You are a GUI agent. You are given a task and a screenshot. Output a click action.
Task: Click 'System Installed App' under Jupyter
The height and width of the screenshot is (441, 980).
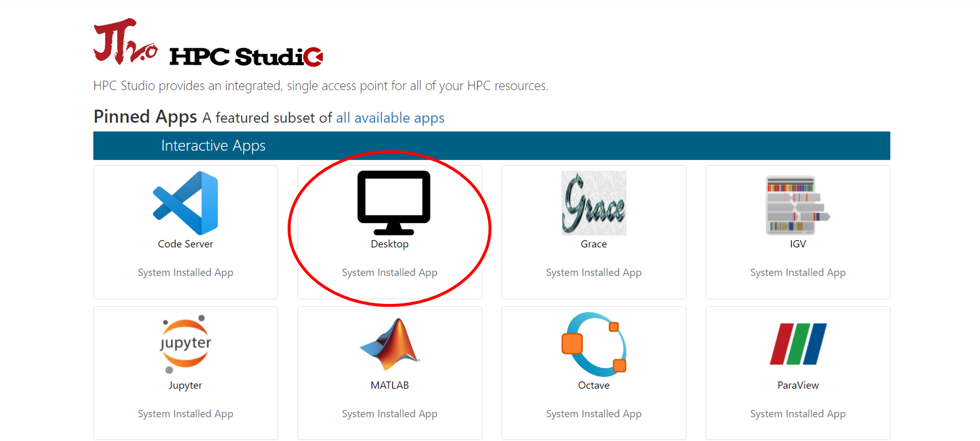185,414
